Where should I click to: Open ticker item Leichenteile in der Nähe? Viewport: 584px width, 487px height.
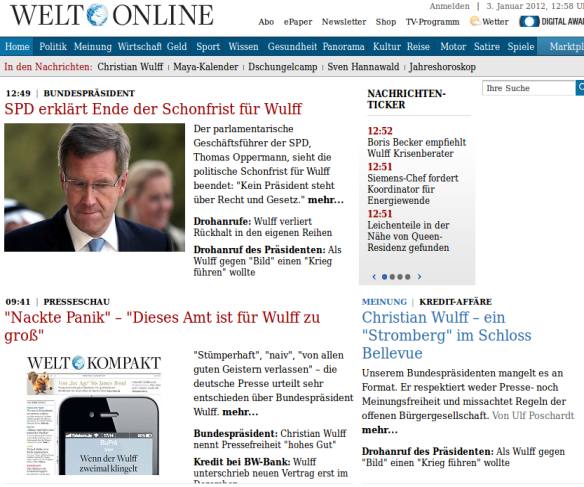[408, 236]
